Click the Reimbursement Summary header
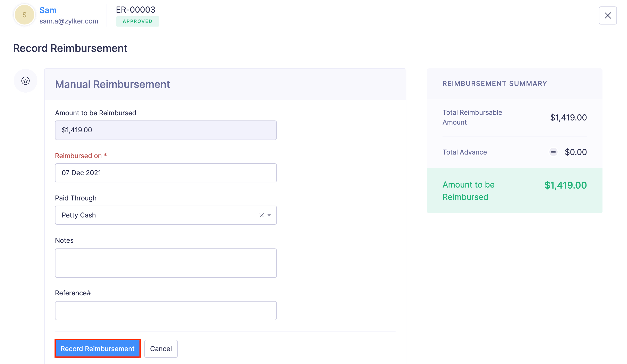Screen dimensions: 627x364 click(494, 83)
